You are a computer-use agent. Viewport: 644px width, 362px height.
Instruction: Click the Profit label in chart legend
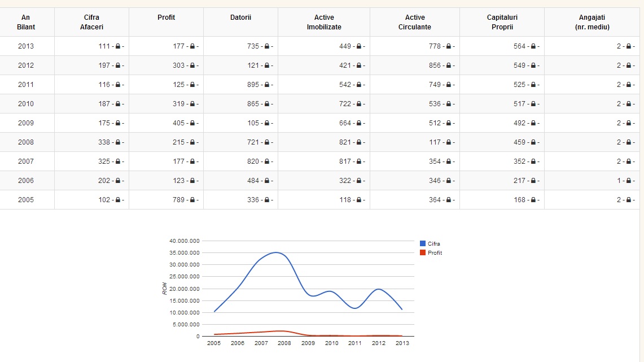click(x=435, y=253)
